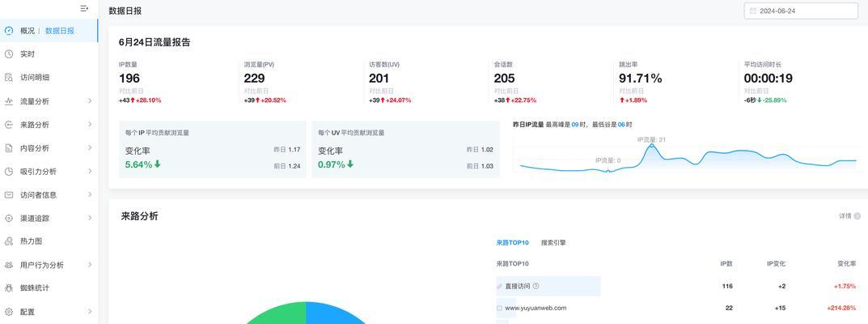Expand the 配置 submenu chevron
Image resolution: width=868 pixels, height=324 pixels.
(x=90, y=312)
